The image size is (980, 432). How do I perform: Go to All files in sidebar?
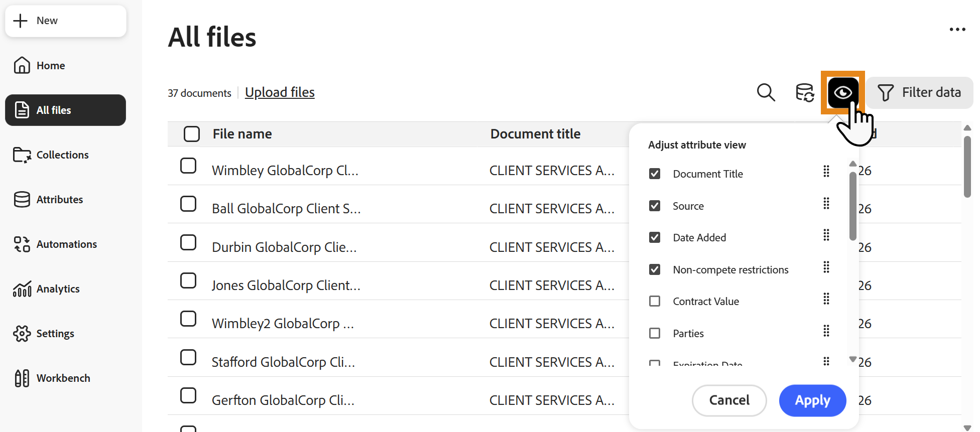point(65,110)
